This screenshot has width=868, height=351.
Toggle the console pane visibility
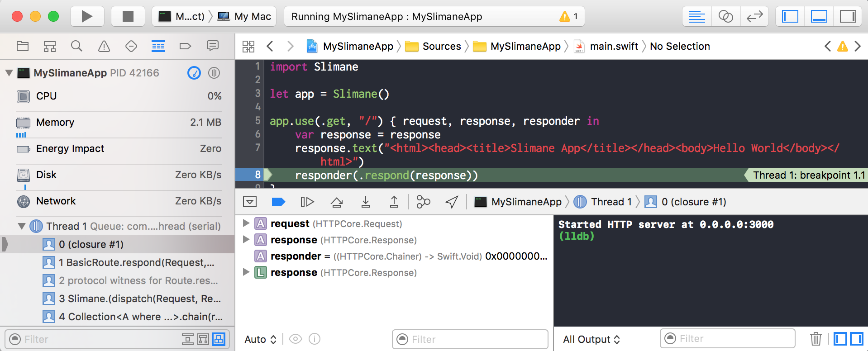point(856,338)
